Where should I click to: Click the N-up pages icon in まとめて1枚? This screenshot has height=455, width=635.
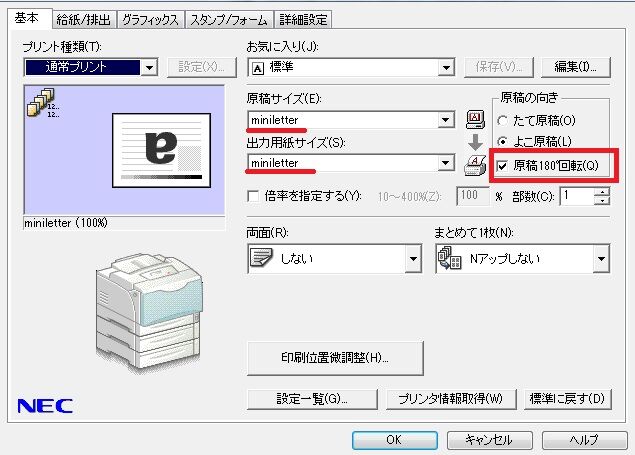450,259
